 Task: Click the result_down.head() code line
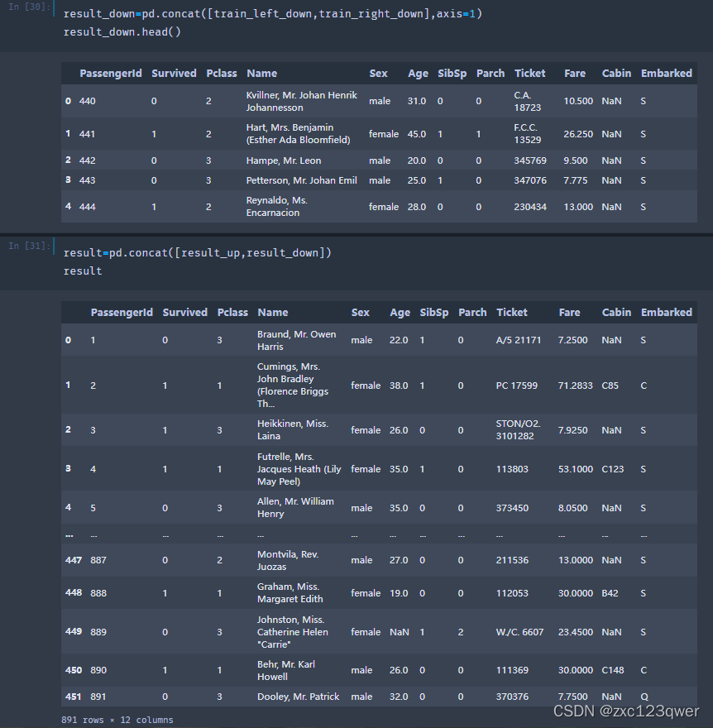click(122, 32)
